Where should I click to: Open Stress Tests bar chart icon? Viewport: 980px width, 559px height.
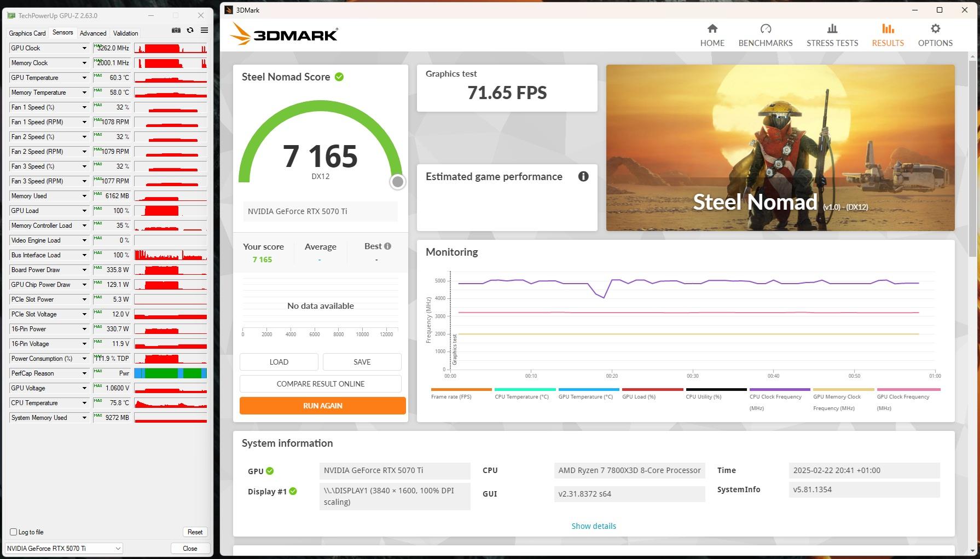tap(832, 29)
